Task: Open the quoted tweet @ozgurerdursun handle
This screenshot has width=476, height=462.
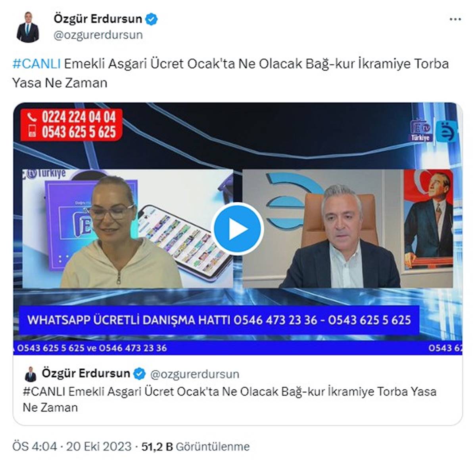Action: pos(195,374)
